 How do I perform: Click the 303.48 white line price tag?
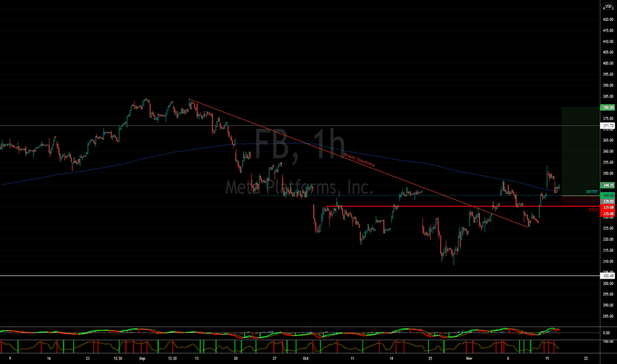608,276
